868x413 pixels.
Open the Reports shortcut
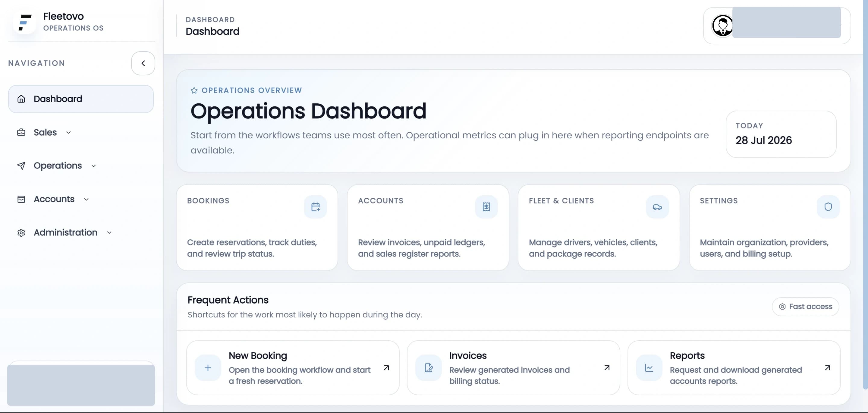tap(734, 367)
